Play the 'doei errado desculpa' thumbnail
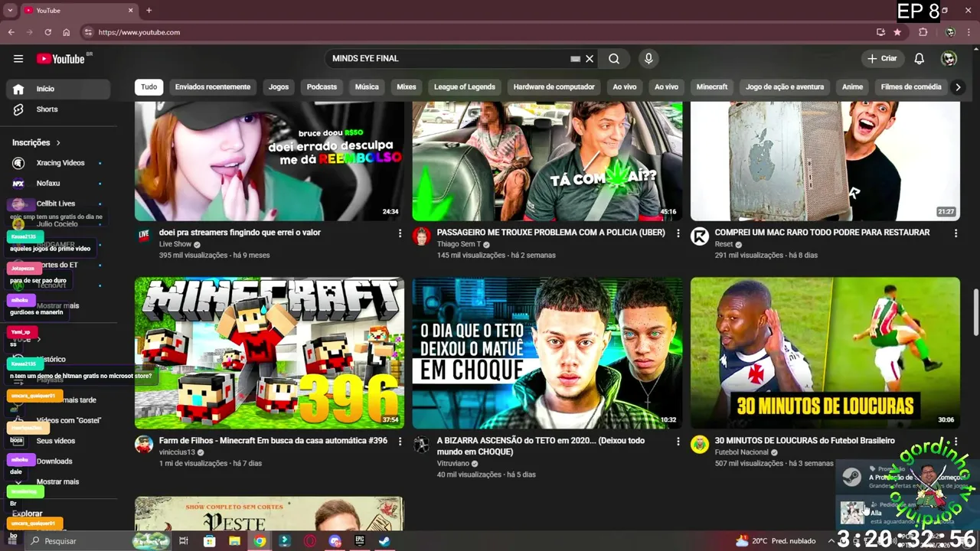980x551 pixels. 269,161
